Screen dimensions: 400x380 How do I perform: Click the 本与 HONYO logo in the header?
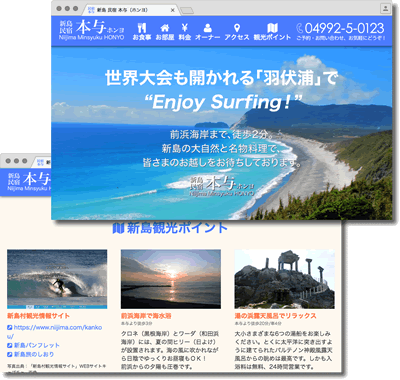point(92,30)
